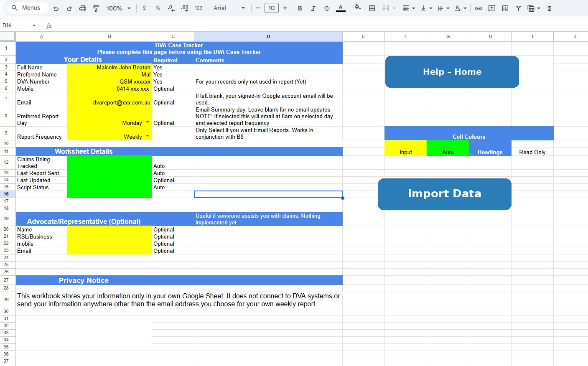Click the Merge cells icon
588x366 pixels.
pyautogui.click(x=386, y=8)
